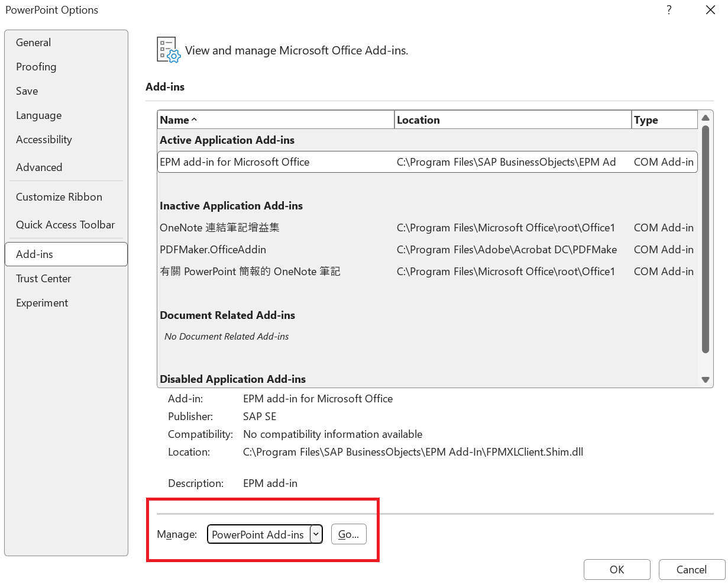Click the Inactive Application Add-ins heading
728x584 pixels.
[231, 206]
